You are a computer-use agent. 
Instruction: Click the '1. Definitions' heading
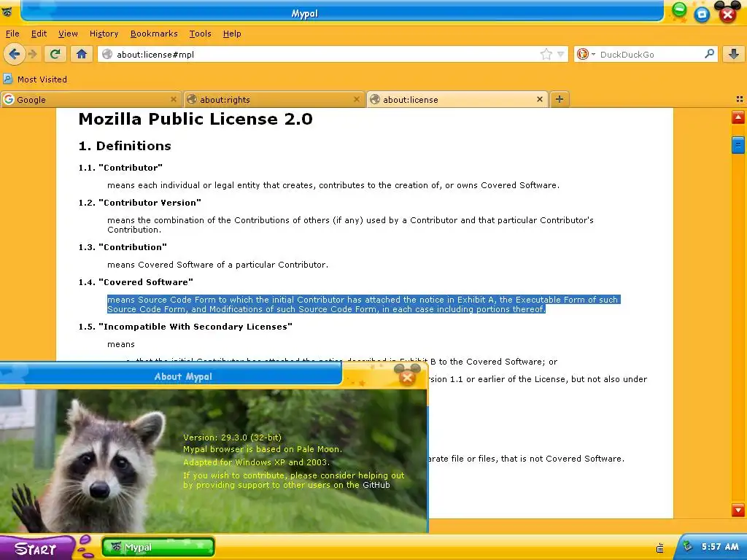click(125, 146)
